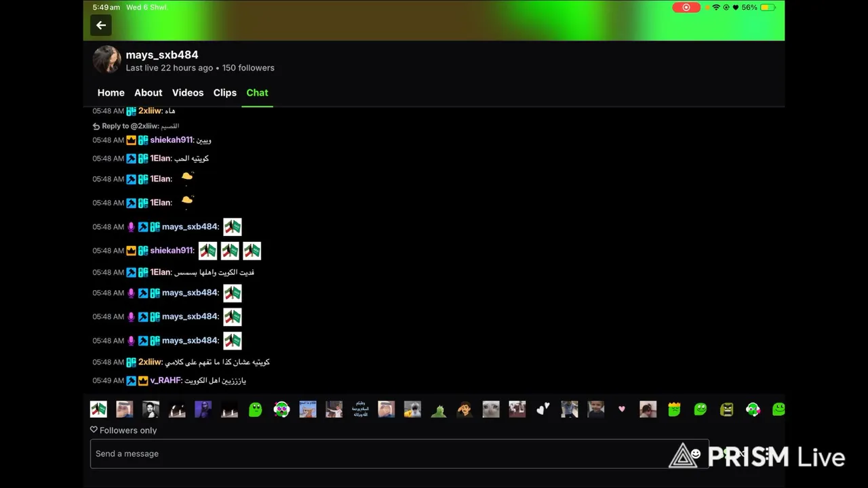
Task: Click the channel name mays_sxb484 heading
Action: click(x=162, y=55)
